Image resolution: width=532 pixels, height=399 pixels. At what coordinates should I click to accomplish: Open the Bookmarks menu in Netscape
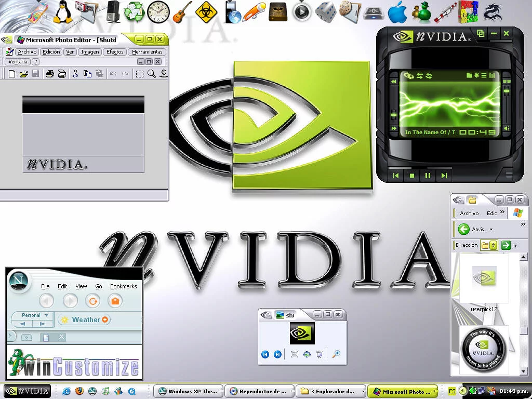(x=123, y=286)
